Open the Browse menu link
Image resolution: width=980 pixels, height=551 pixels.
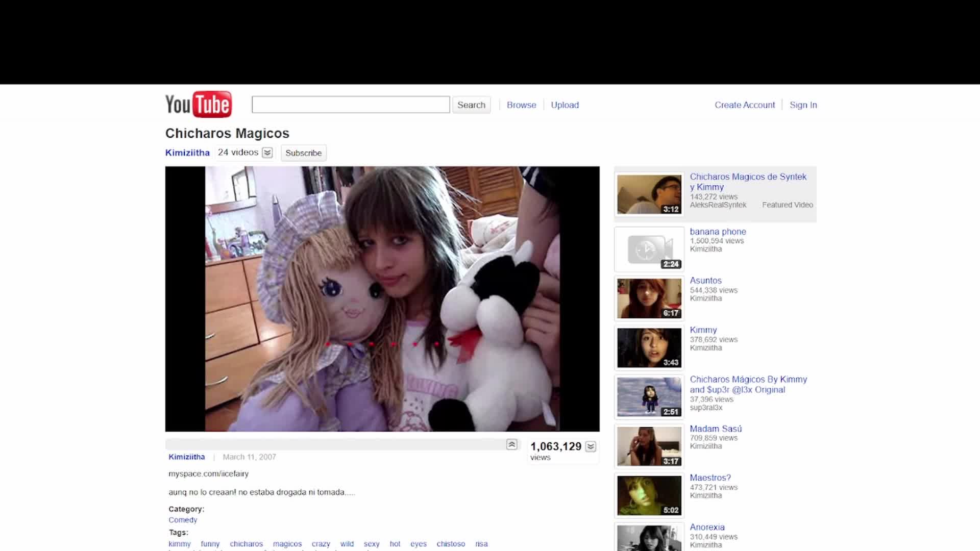521,105
